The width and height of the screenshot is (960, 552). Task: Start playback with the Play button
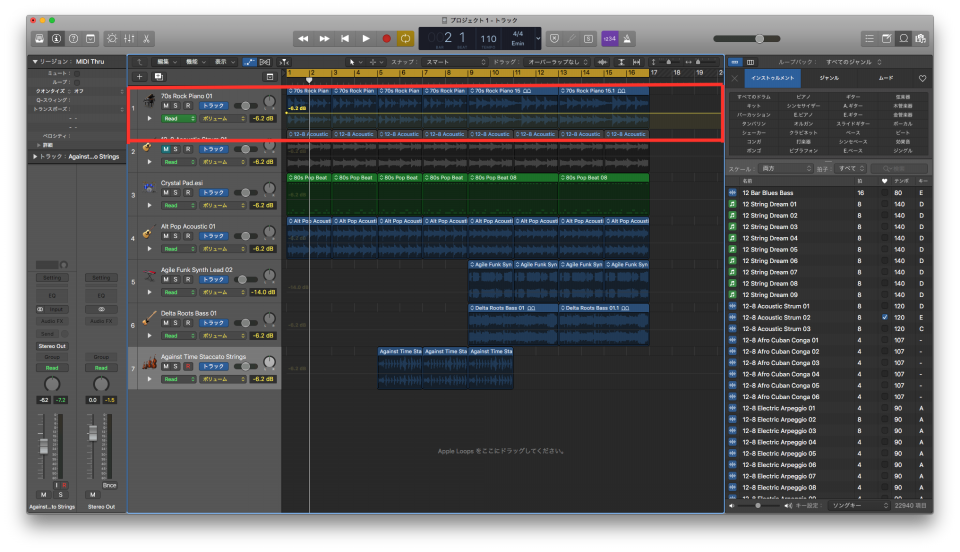(x=366, y=39)
